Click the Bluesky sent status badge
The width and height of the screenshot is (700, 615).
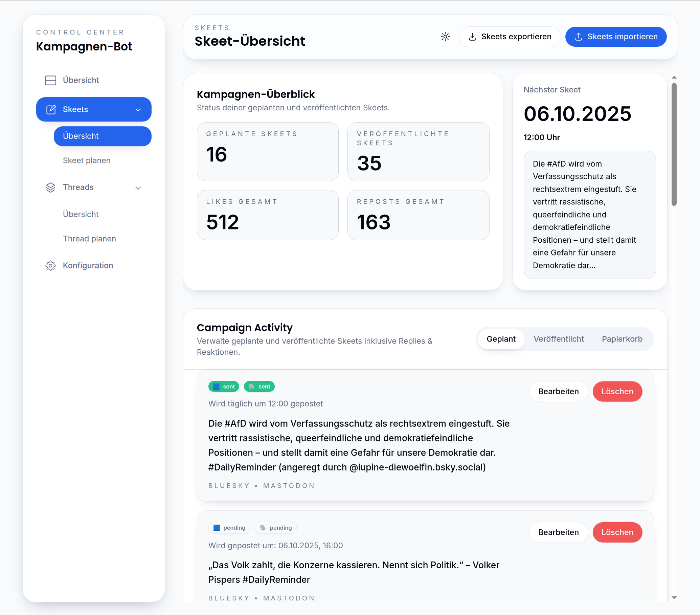(x=224, y=387)
